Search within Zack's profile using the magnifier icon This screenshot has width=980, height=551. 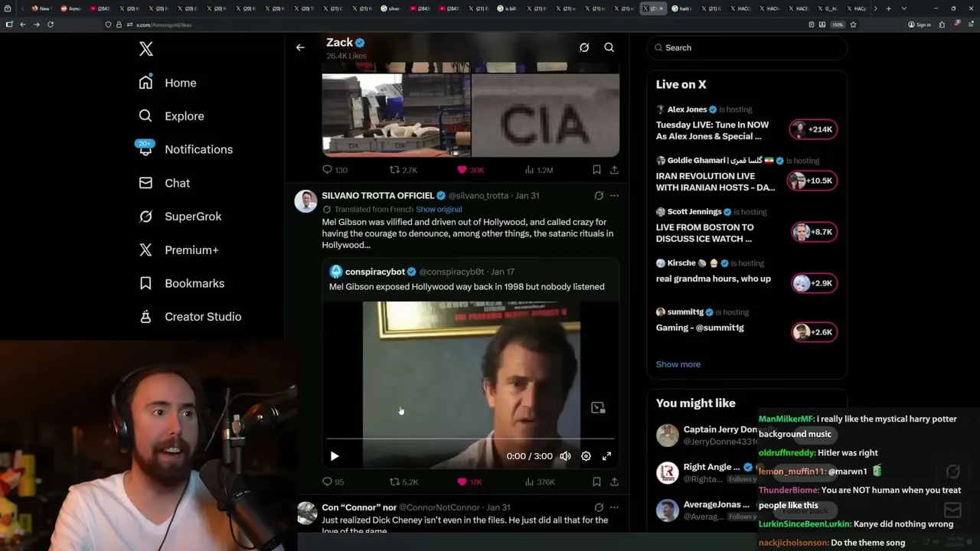pyautogui.click(x=609, y=47)
